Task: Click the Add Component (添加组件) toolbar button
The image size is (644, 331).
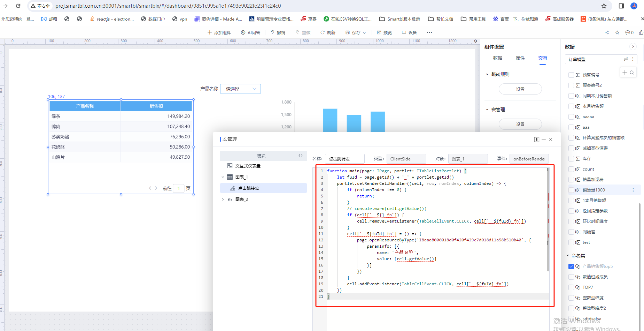Action: point(219,32)
